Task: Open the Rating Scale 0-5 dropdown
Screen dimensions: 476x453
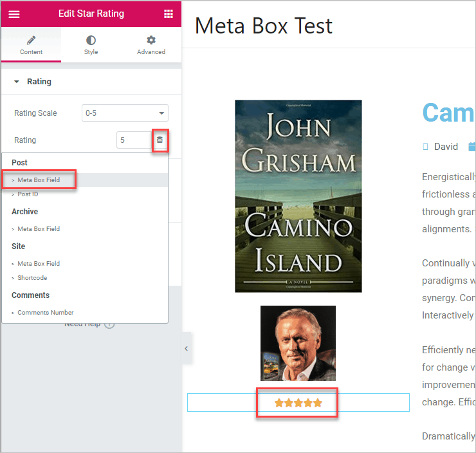Action: point(125,113)
